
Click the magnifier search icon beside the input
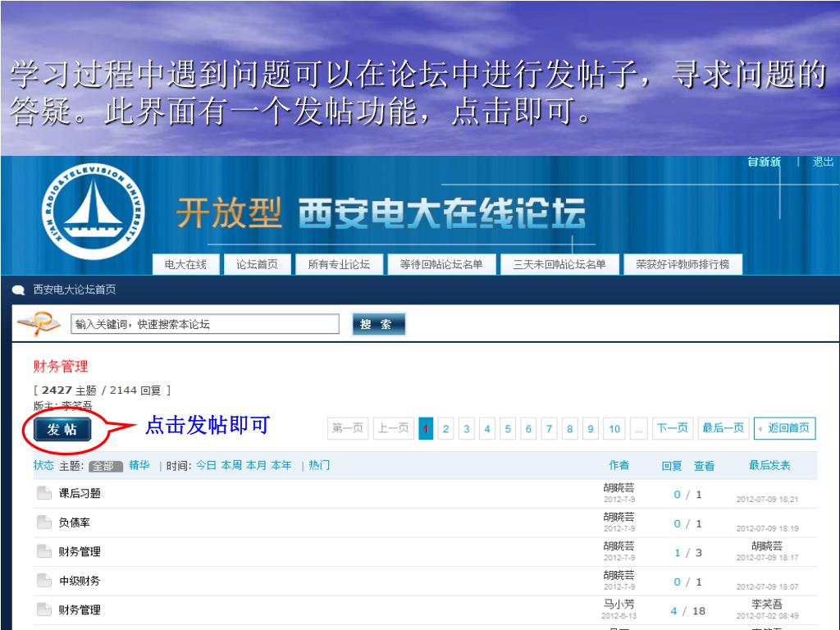39,323
